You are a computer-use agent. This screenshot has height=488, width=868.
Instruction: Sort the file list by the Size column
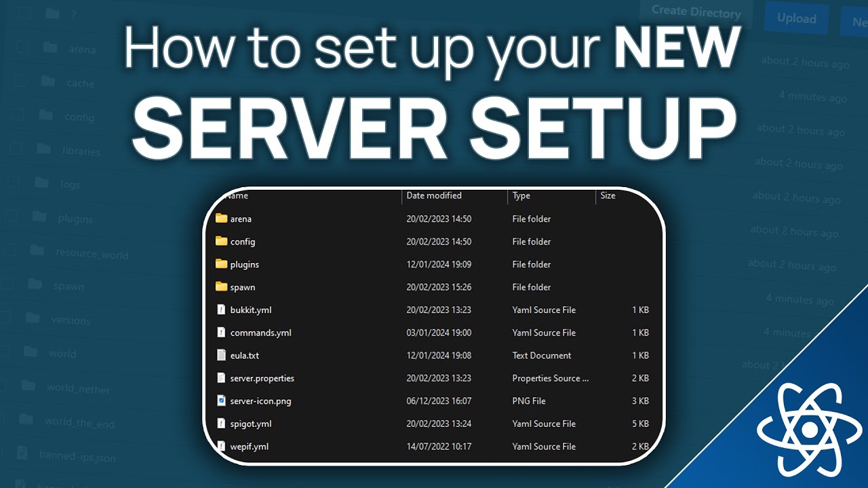point(608,195)
